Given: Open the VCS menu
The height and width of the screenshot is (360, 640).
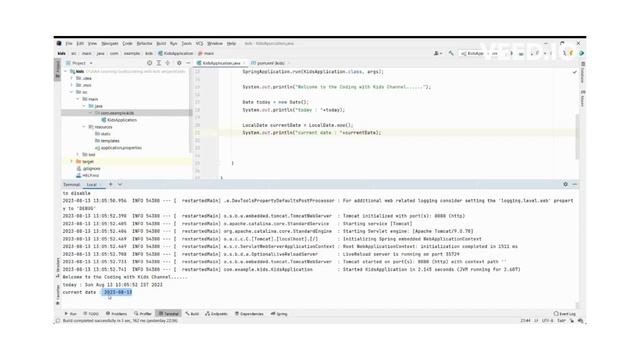Looking at the screenshot, I should (199, 43).
